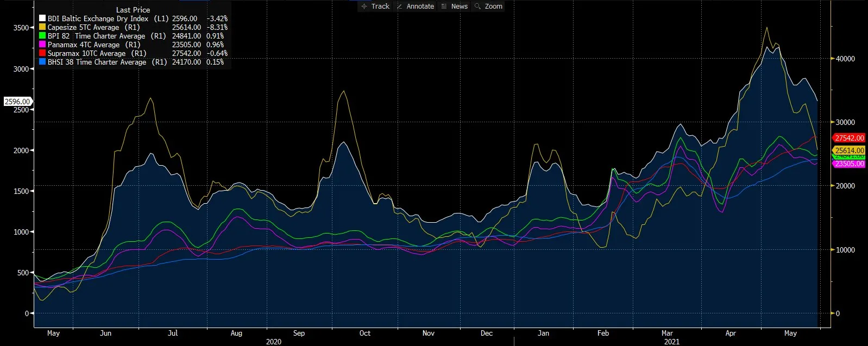Click the magenta 23505.00 right-axis price tag
Screen dimensions: 868x346
[x=849, y=163]
